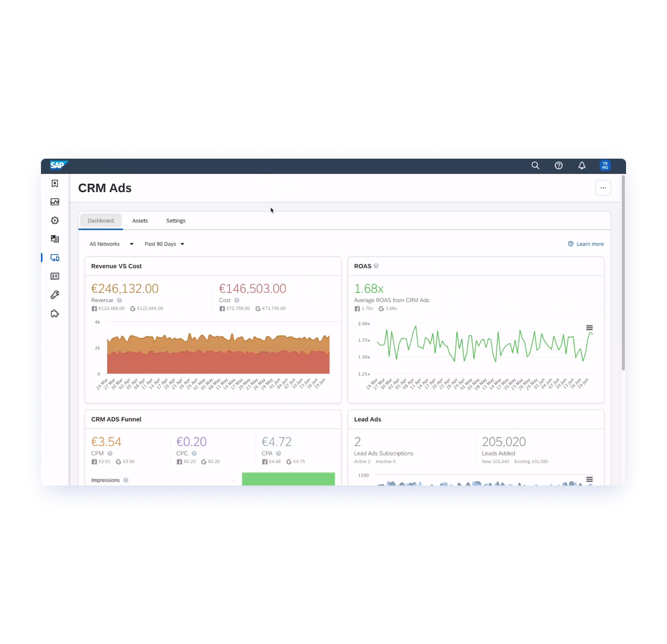Click the TRNG user avatar button
Viewport: 667px width, 644px height.
click(x=605, y=166)
